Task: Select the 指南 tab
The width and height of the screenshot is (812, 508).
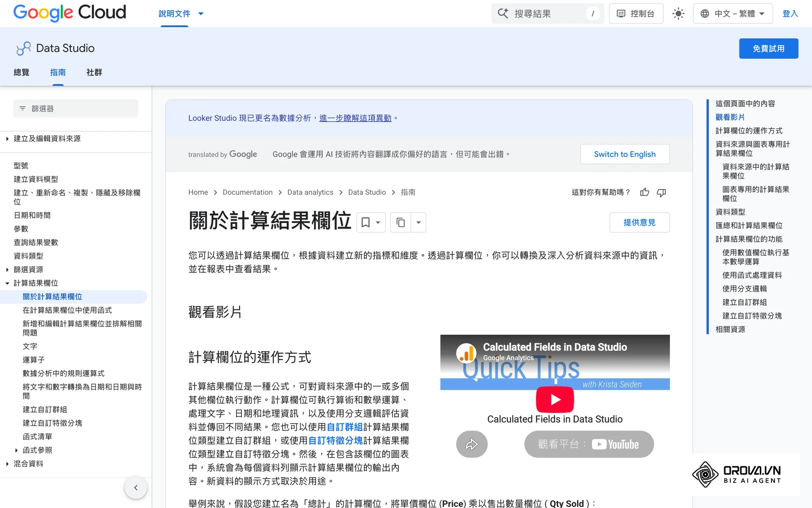Action: click(x=58, y=73)
